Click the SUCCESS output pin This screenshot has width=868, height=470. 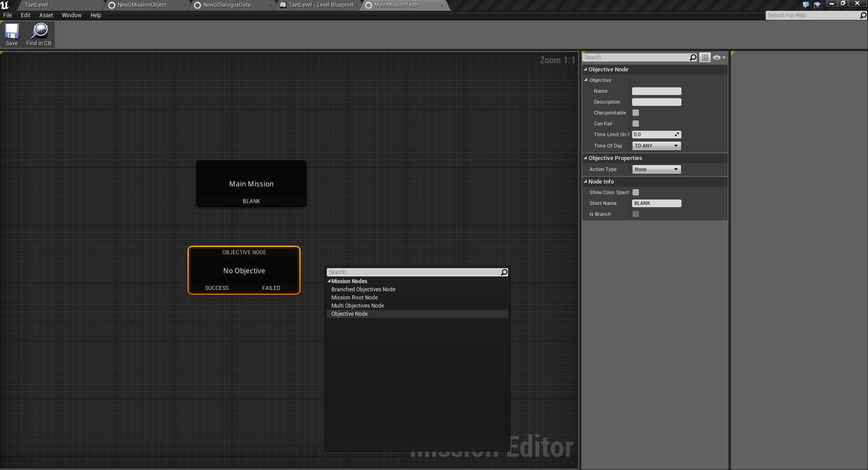pos(217,288)
